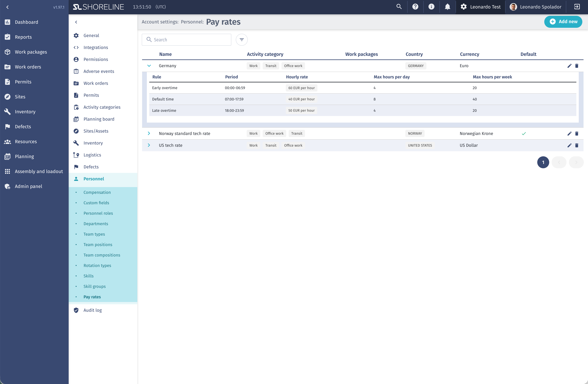Edit the Germany pay rate
Screen dimensions: 588x384
click(569, 66)
